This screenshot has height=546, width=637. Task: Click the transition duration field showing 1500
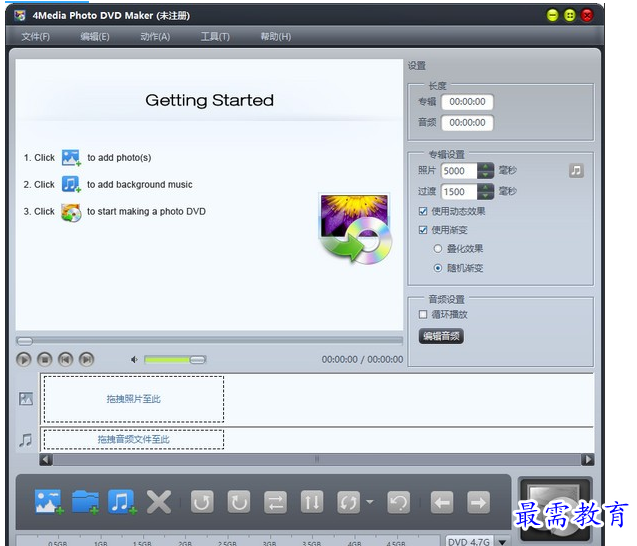tap(459, 192)
